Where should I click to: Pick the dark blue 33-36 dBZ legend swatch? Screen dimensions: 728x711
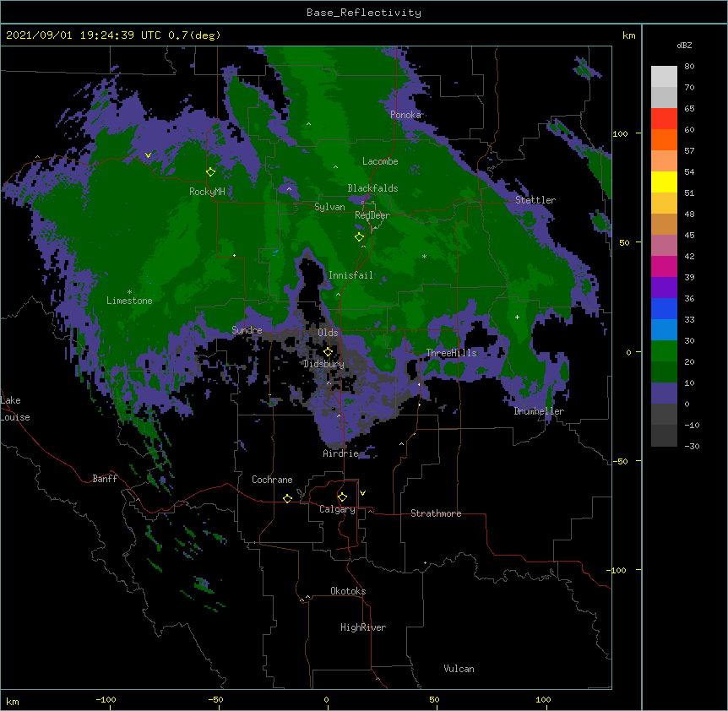pyautogui.click(x=664, y=308)
